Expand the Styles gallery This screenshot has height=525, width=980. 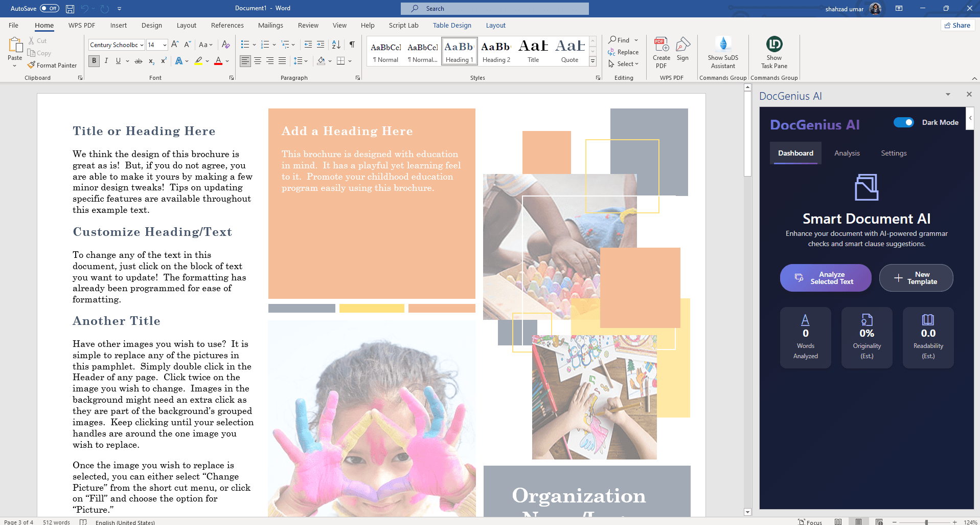click(592, 61)
